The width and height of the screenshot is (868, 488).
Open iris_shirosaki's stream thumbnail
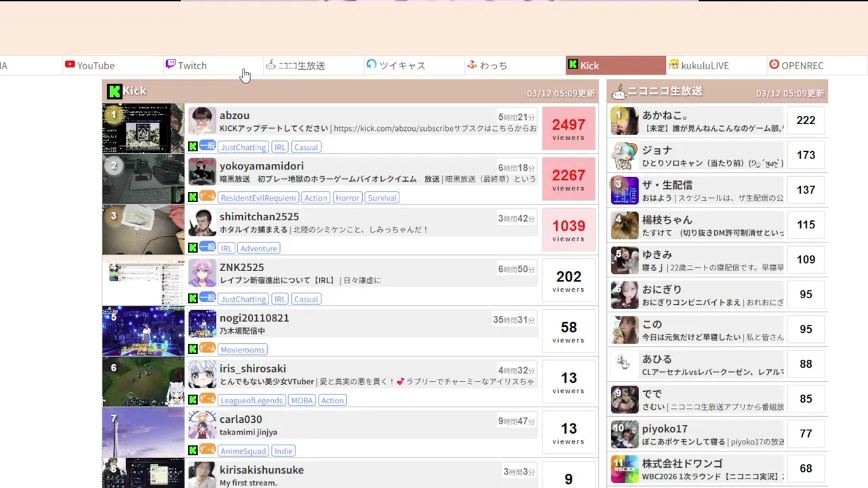pyautogui.click(x=143, y=382)
